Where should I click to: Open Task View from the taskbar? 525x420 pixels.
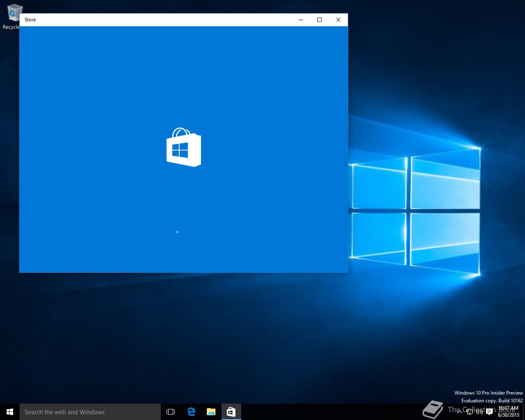coord(171,412)
